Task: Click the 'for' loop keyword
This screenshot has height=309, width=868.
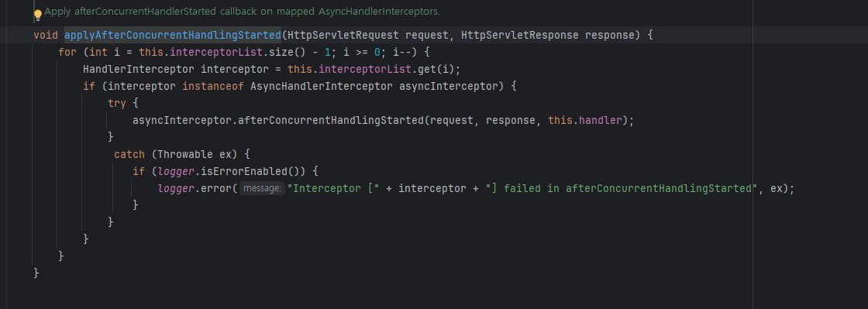Action: [x=67, y=53]
